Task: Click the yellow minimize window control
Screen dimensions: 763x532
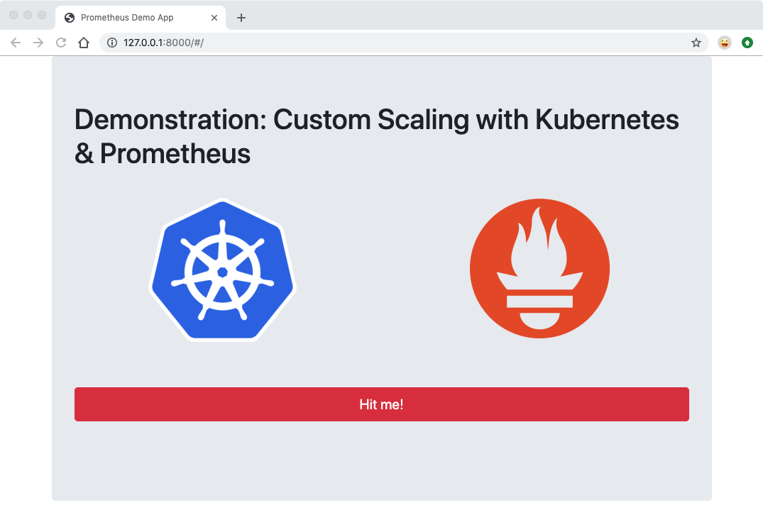Action: [x=27, y=14]
